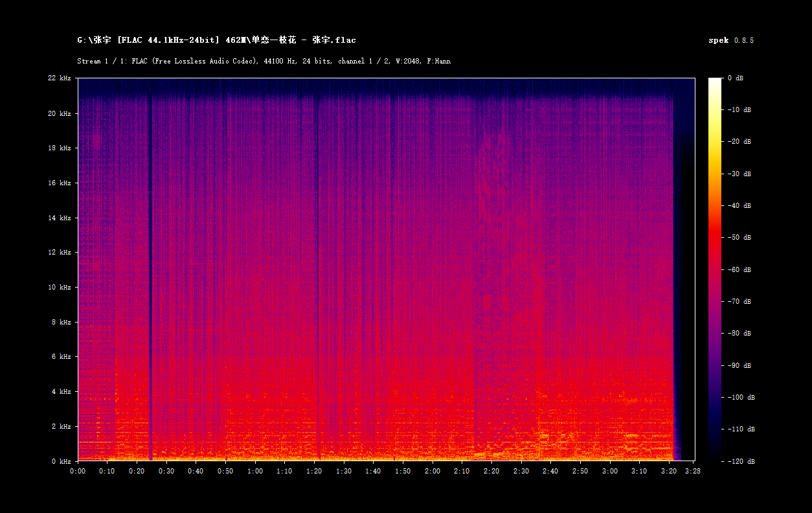Click the 1:00 time axis label
The height and width of the screenshot is (513, 812).
click(255, 472)
